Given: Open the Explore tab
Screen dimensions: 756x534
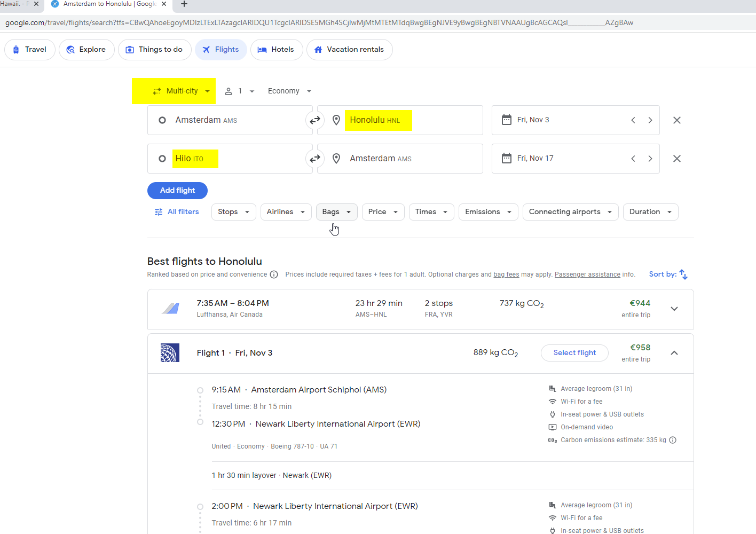Looking at the screenshot, I should [86, 50].
